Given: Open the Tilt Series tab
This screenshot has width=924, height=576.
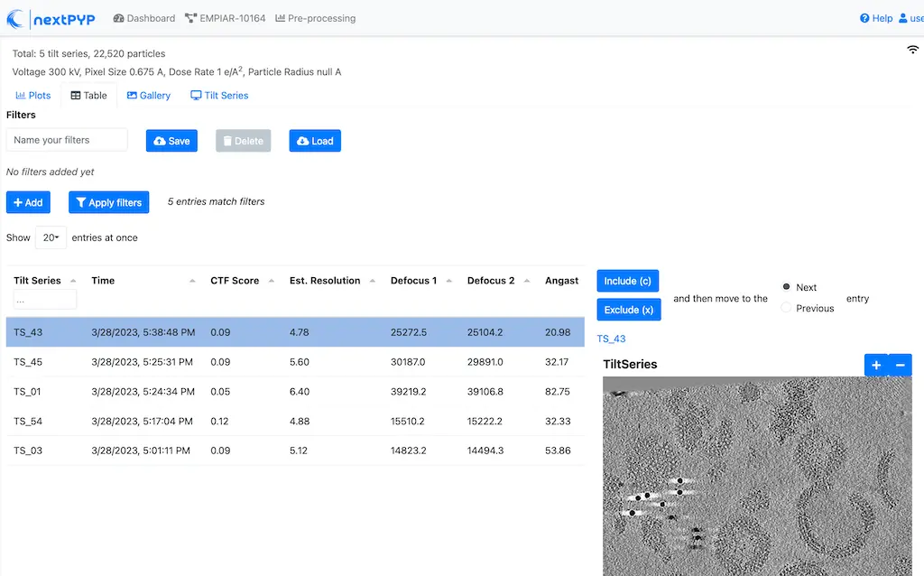Looking at the screenshot, I should [219, 96].
